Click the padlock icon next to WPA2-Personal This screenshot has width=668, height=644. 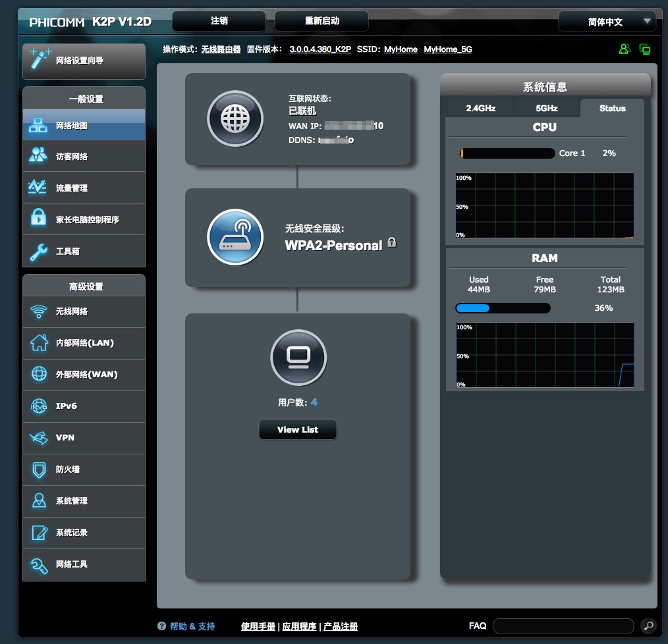point(392,242)
